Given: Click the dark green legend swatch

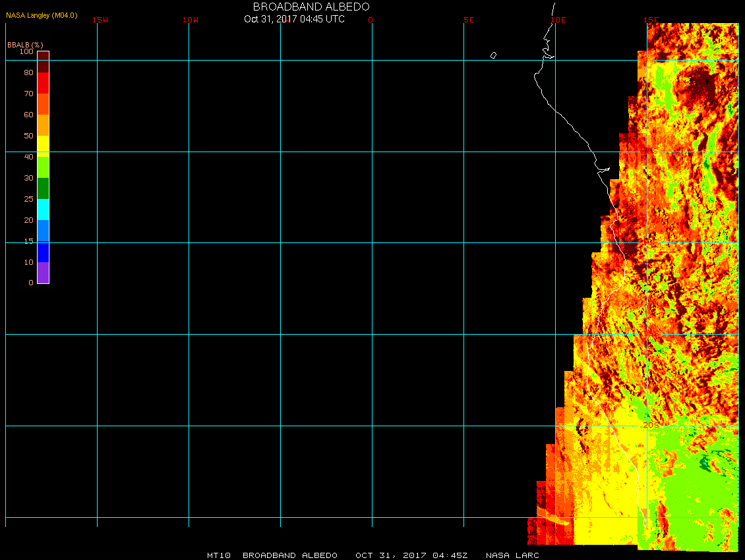Looking at the screenshot, I should [x=43, y=188].
